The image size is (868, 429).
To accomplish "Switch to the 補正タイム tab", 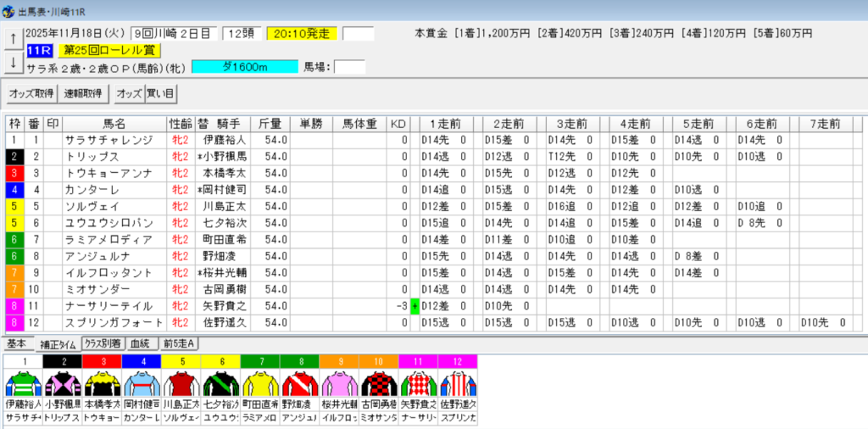I will [x=57, y=344].
